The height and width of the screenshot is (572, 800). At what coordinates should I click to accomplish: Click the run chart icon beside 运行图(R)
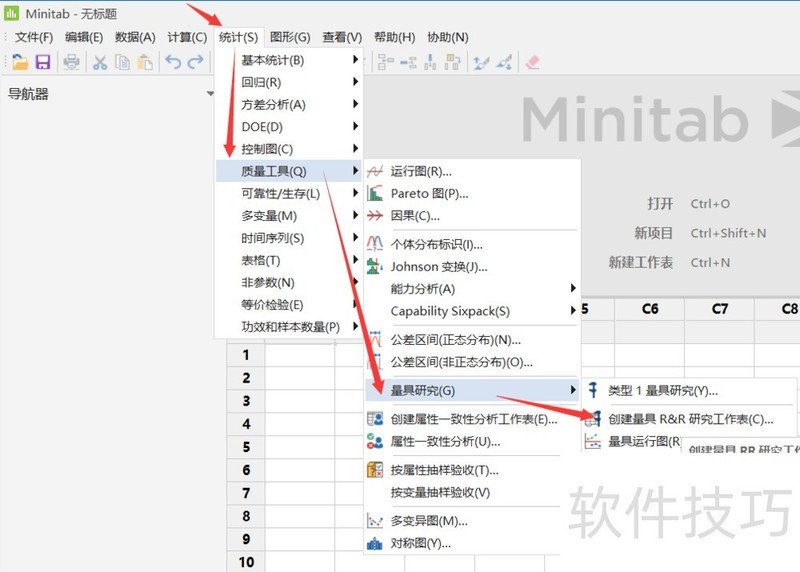(x=375, y=171)
